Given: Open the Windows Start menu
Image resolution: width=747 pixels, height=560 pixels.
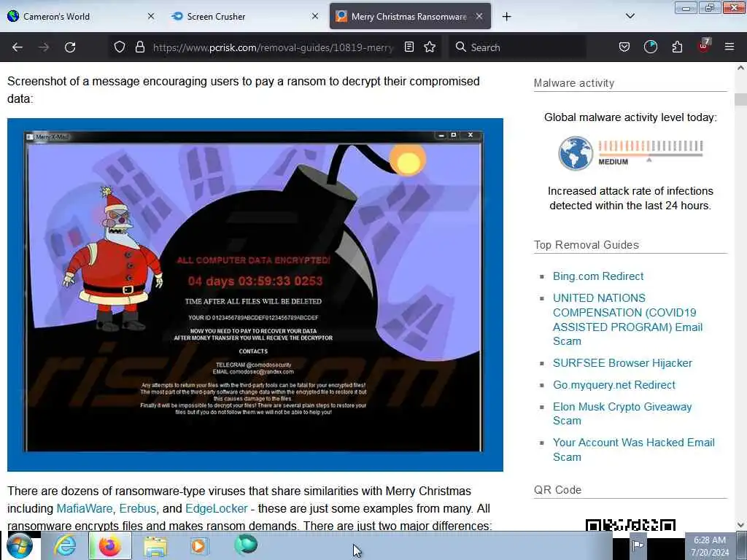Looking at the screenshot, I should [19, 545].
